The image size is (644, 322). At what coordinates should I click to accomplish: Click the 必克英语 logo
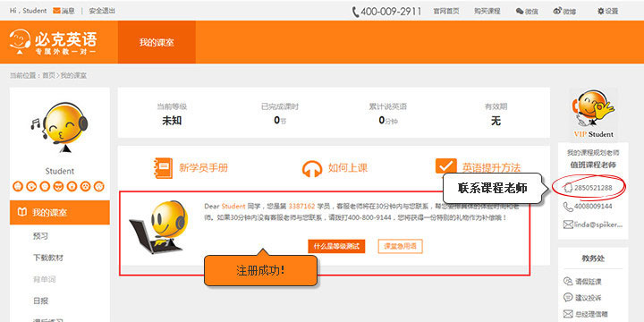pyautogui.click(x=54, y=42)
